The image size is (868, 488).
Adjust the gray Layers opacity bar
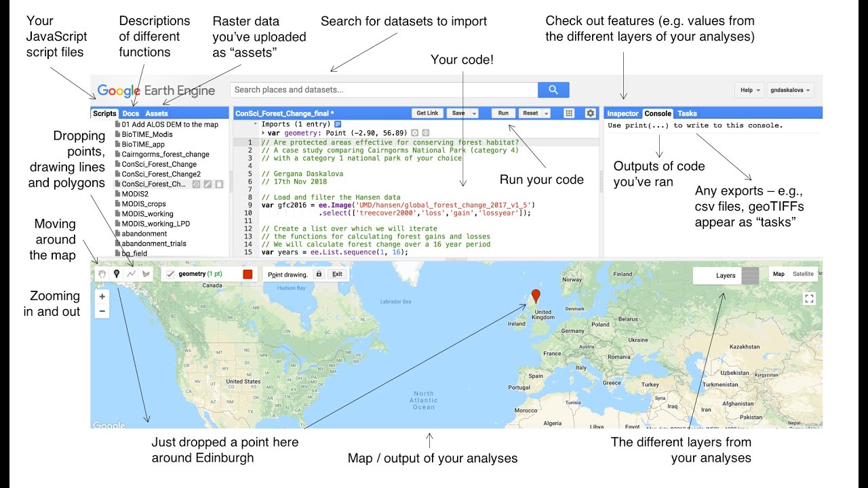pyautogui.click(x=750, y=275)
